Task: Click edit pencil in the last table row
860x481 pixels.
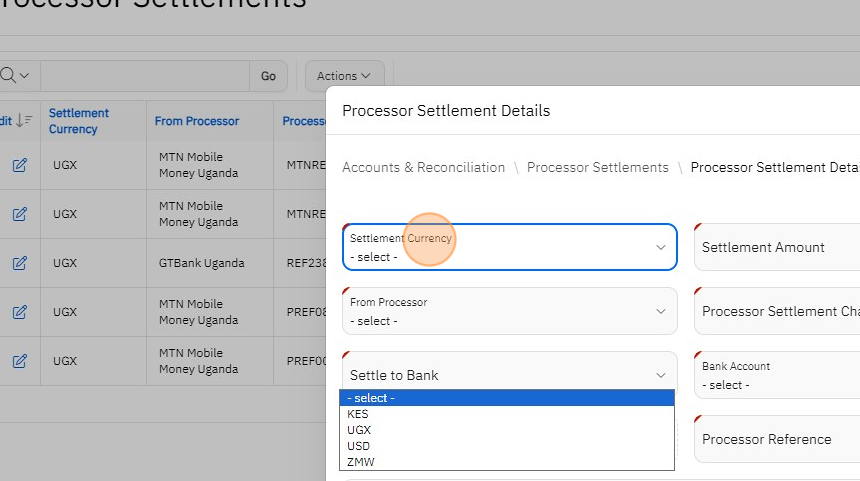Action: tap(19, 361)
